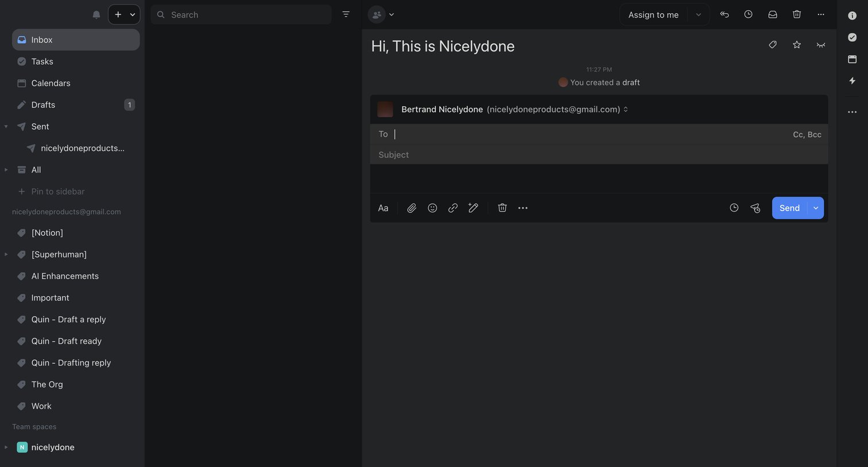Open the AI magic wand tool
This screenshot has width=868, height=467.
coord(473,208)
